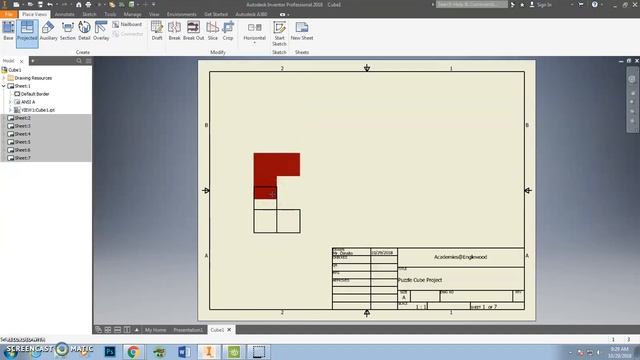
Task: Create a Detail view
Action: [84, 31]
